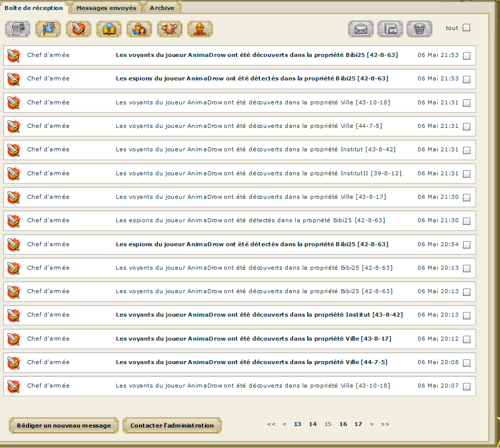Image resolution: width=500 pixels, height=448 pixels.
Task: Select the helmeted soldier filter icon
Action: pyautogui.click(x=200, y=29)
